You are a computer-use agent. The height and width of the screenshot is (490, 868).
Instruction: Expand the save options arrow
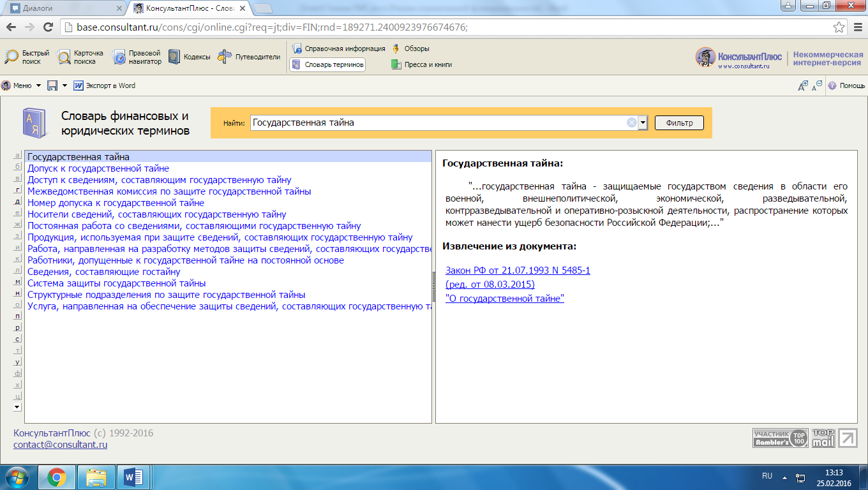coord(64,85)
